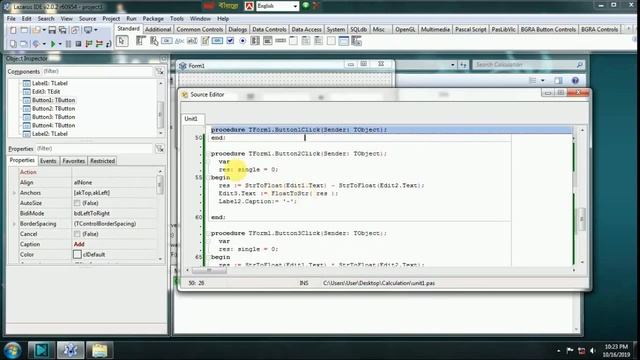Select the TRadioButton component icon
The height and width of the screenshot is (360, 640).
[242, 41]
